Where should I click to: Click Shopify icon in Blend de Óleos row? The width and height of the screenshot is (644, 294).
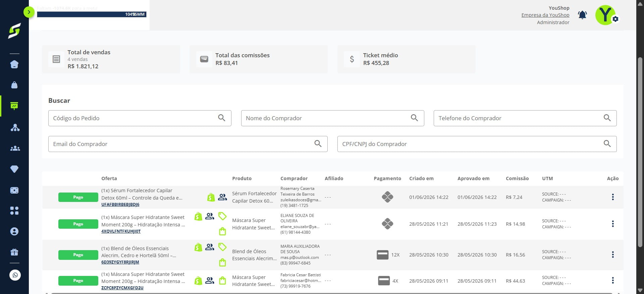point(198,247)
